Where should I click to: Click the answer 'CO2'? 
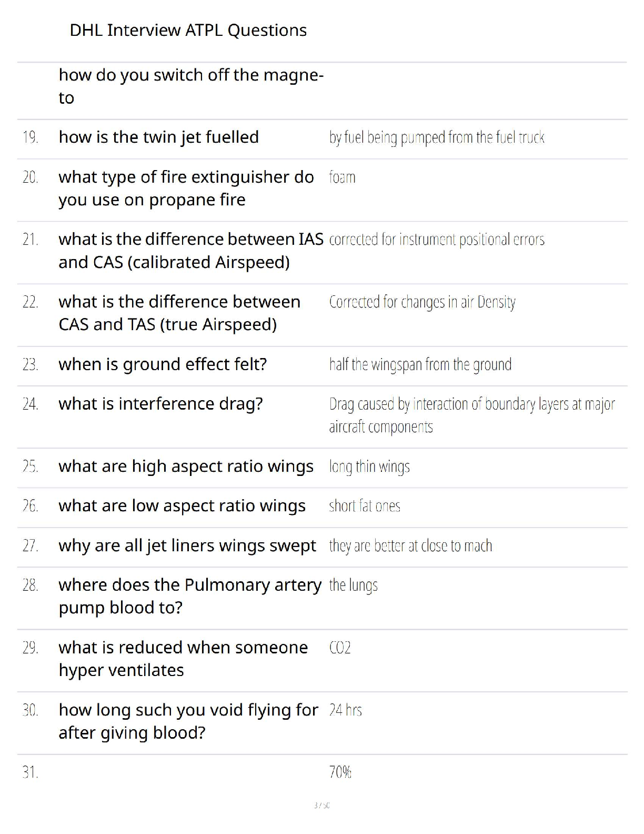click(340, 648)
